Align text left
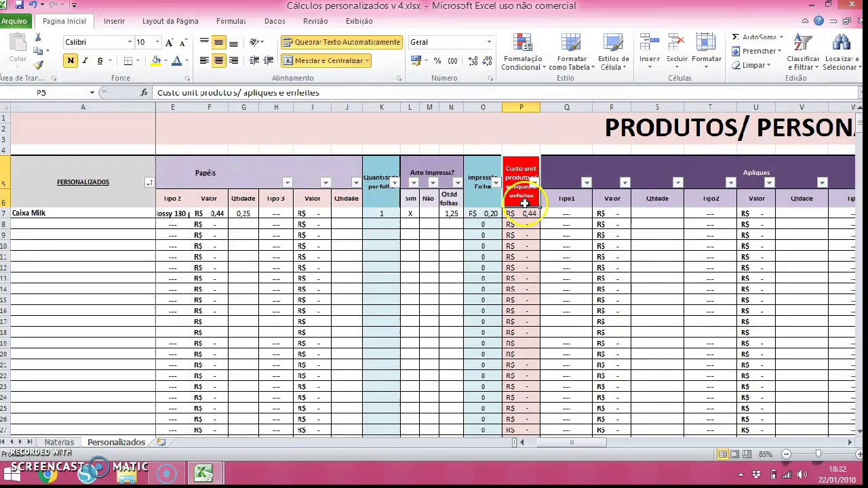This screenshot has width=868, height=488. coord(204,61)
